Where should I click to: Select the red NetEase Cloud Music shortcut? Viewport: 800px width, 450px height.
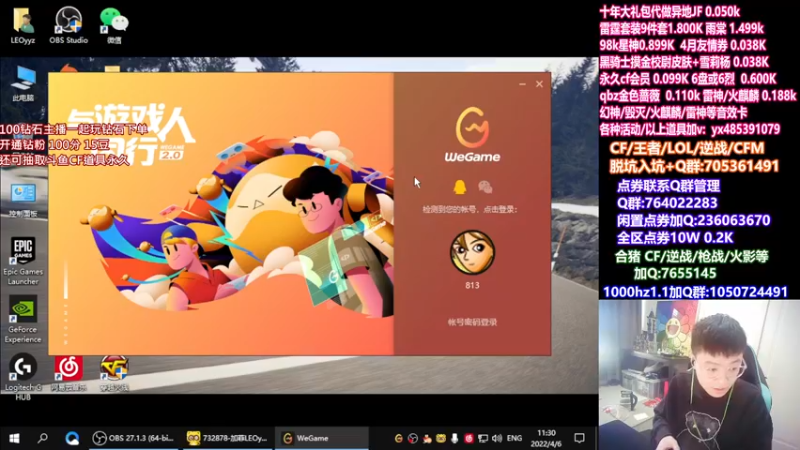[68, 373]
